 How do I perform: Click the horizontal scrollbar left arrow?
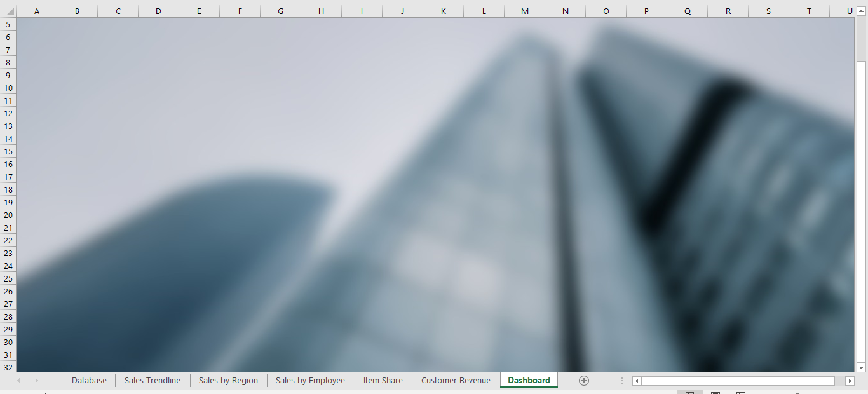(x=636, y=380)
